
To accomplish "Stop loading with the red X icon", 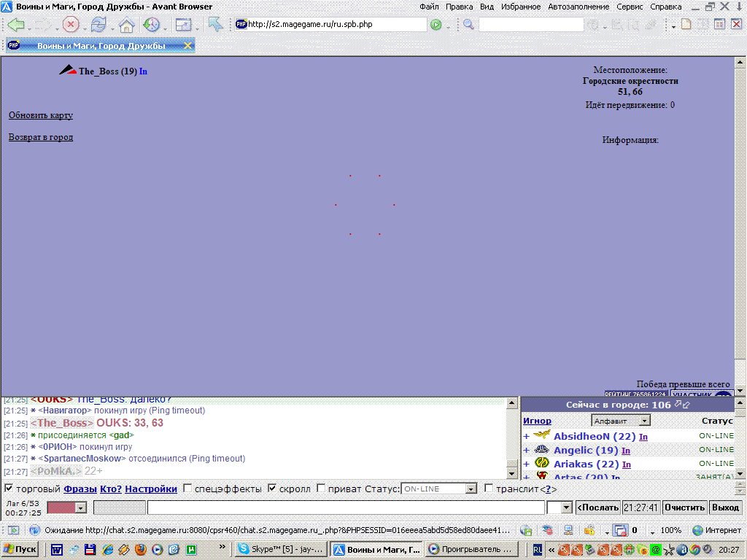I will point(71,24).
